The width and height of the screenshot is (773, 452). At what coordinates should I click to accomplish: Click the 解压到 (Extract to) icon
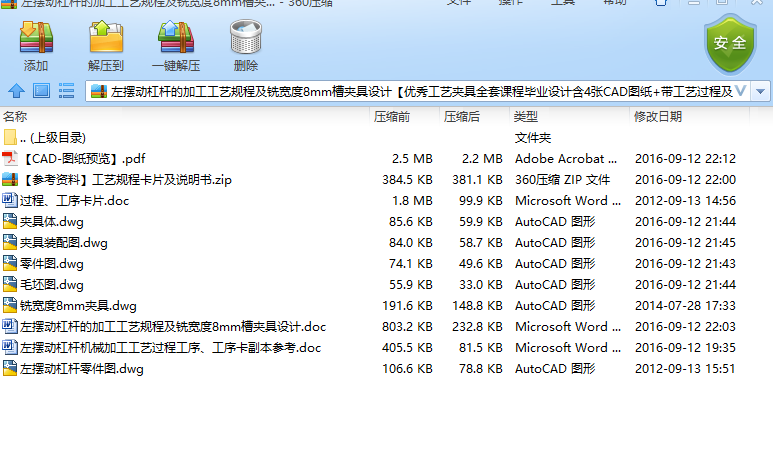[x=105, y=37]
